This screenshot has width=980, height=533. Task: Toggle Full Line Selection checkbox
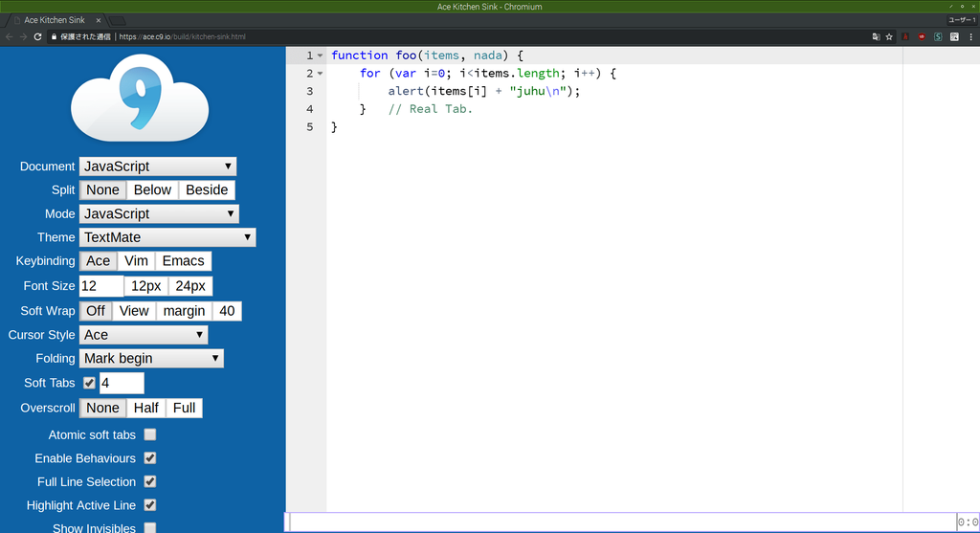[150, 481]
